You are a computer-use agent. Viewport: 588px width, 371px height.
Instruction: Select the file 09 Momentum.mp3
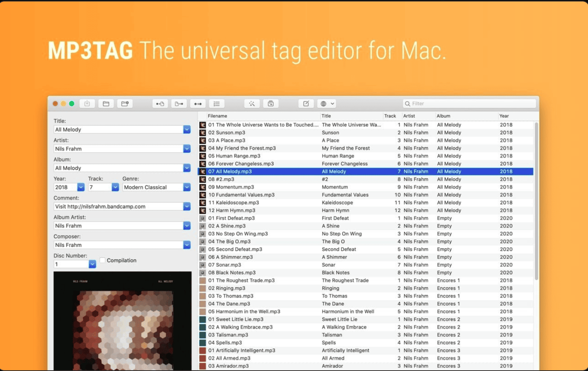tap(365, 187)
